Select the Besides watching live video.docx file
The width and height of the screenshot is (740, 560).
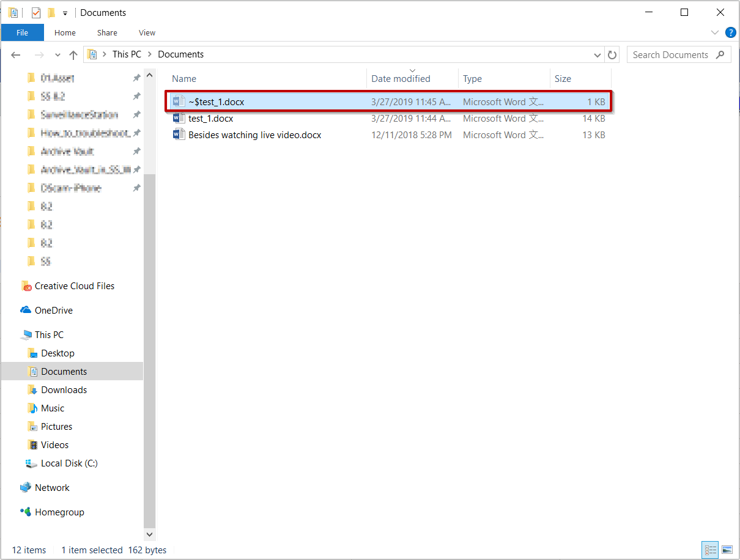[x=254, y=135]
